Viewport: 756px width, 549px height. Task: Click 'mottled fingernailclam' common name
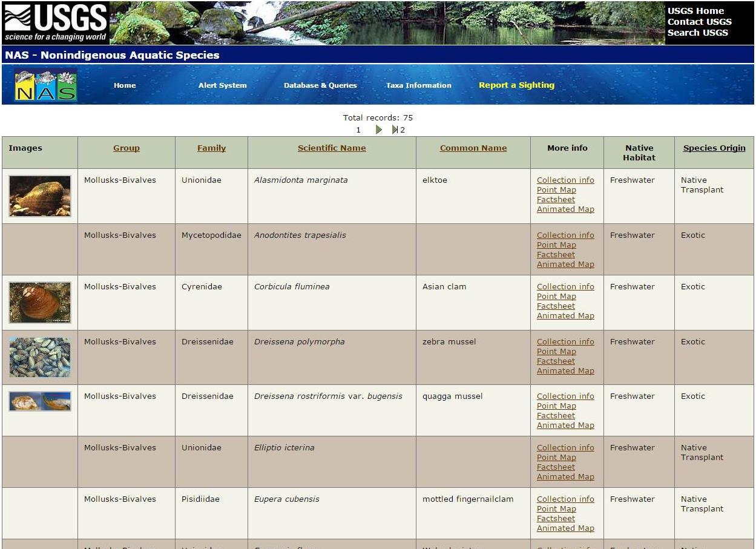tap(468, 499)
